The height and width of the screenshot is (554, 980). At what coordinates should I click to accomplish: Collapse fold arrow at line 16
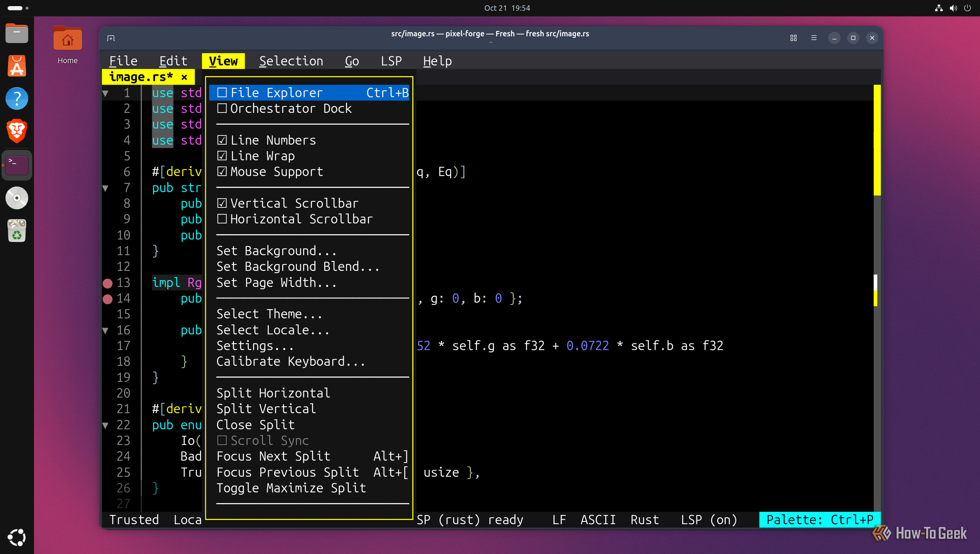point(105,330)
